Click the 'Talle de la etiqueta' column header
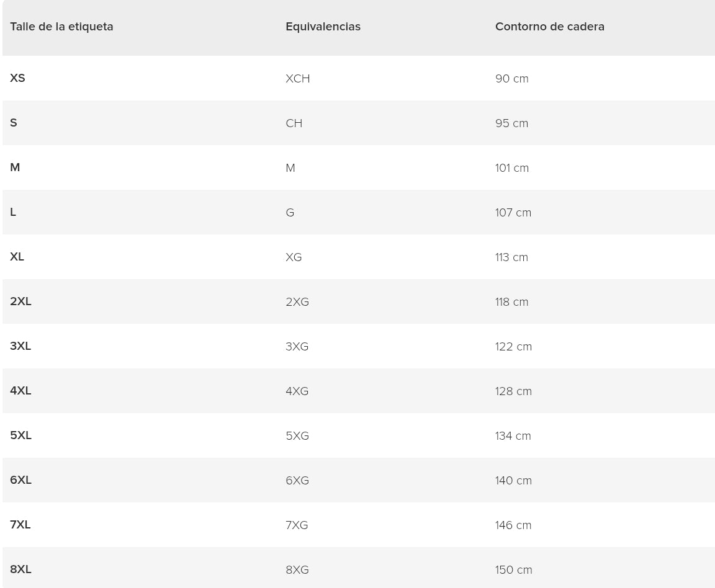The height and width of the screenshot is (588, 715). 61,27
